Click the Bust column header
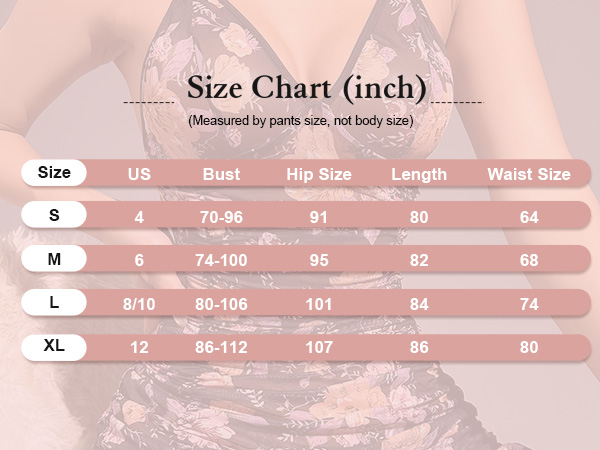 (x=222, y=174)
